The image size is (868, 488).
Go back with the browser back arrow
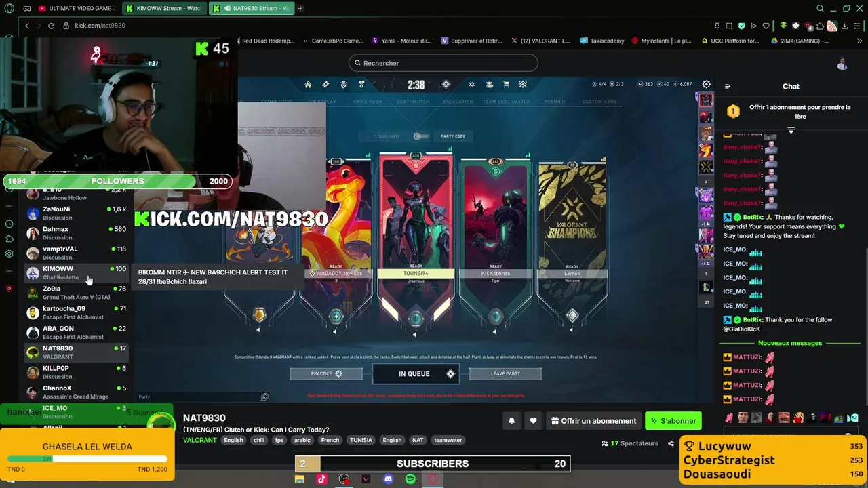27,26
